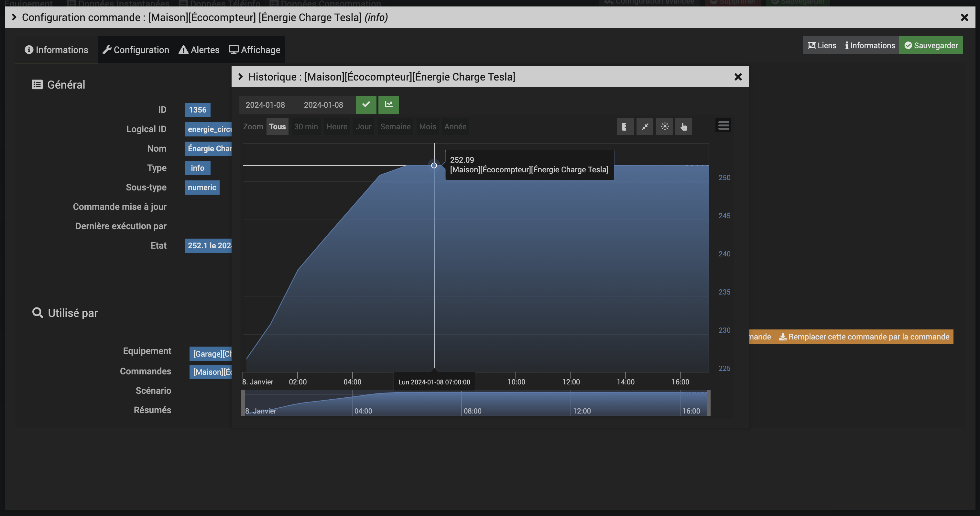980x516 pixels.
Task: Open the Affichage tab
Action: click(x=255, y=50)
